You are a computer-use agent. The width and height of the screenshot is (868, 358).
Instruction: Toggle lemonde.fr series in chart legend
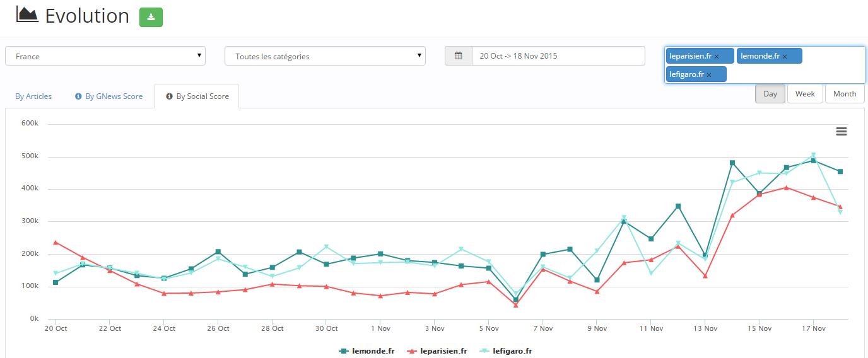pyautogui.click(x=367, y=351)
